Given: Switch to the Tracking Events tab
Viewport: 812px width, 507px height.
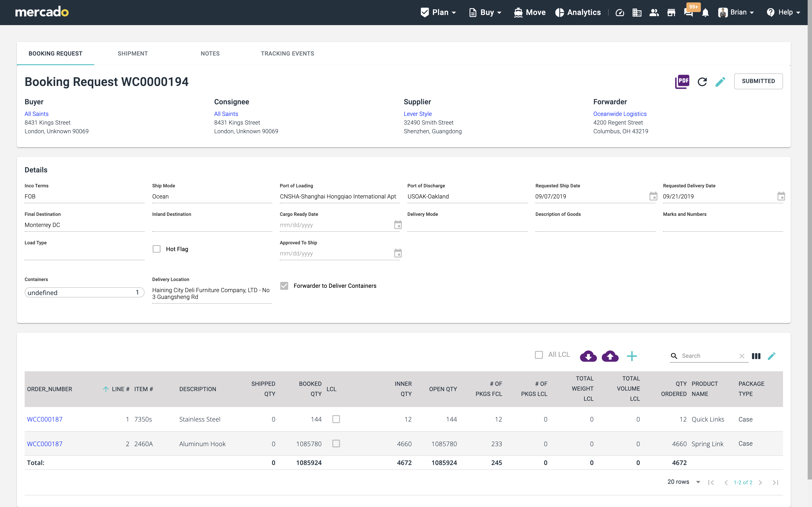Looking at the screenshot, I should point(287,54).
